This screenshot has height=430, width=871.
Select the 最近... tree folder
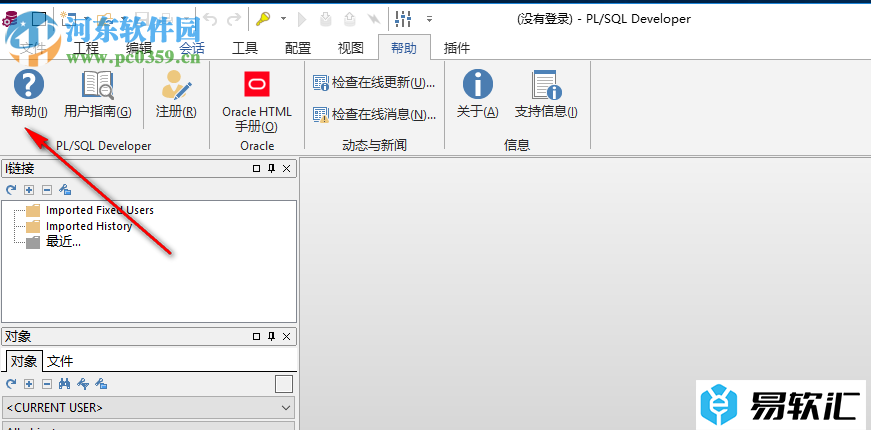[63, 242]
